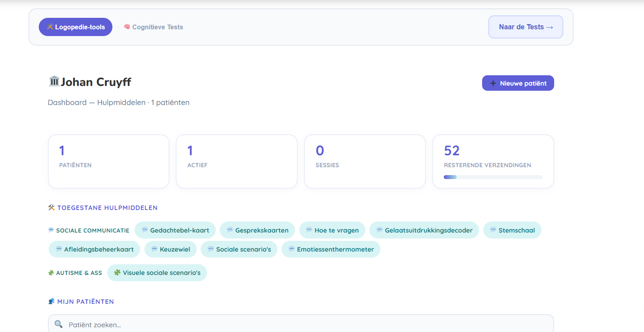Image resolution: width=644 pixels, height=332 pixels.
Task: Click the Johan Cruyff title
Action: pos(96,82)
